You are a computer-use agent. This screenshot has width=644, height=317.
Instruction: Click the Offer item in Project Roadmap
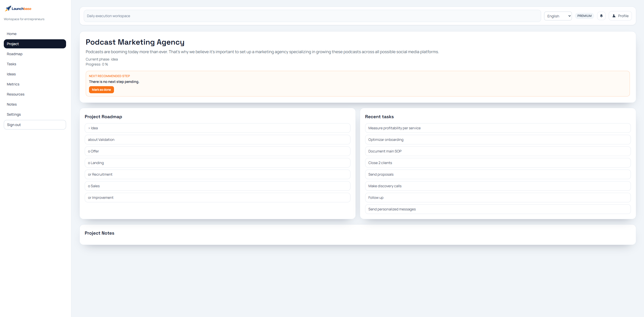pos(217,151)
